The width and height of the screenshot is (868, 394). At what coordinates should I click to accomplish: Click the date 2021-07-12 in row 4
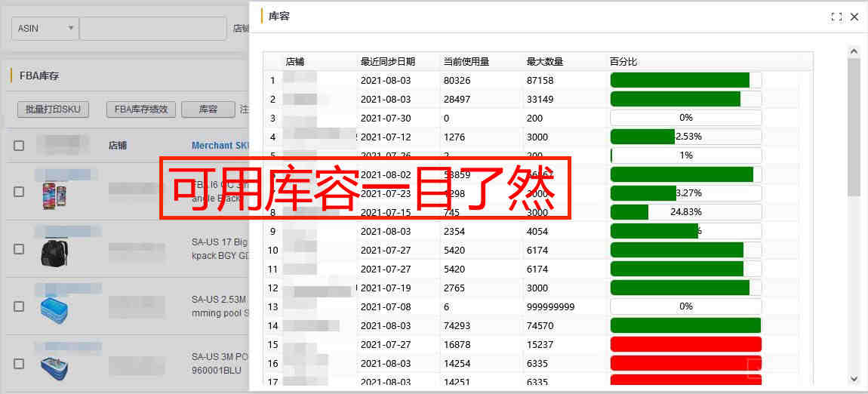click(386, 137)
